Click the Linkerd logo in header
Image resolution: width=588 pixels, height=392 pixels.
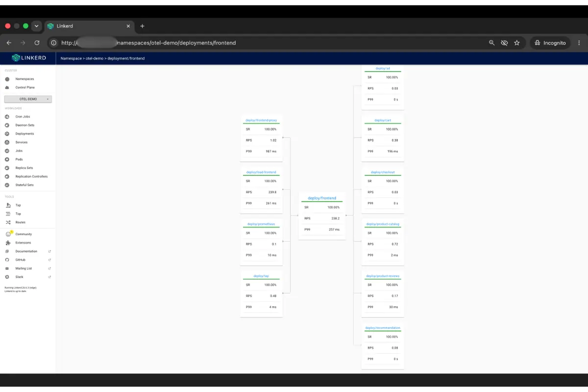click(29, 58)
